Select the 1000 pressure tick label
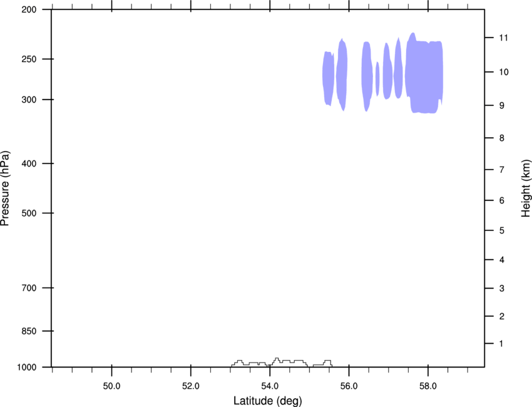The height and width of the screenshot is (407, 532). pos(27,368)
